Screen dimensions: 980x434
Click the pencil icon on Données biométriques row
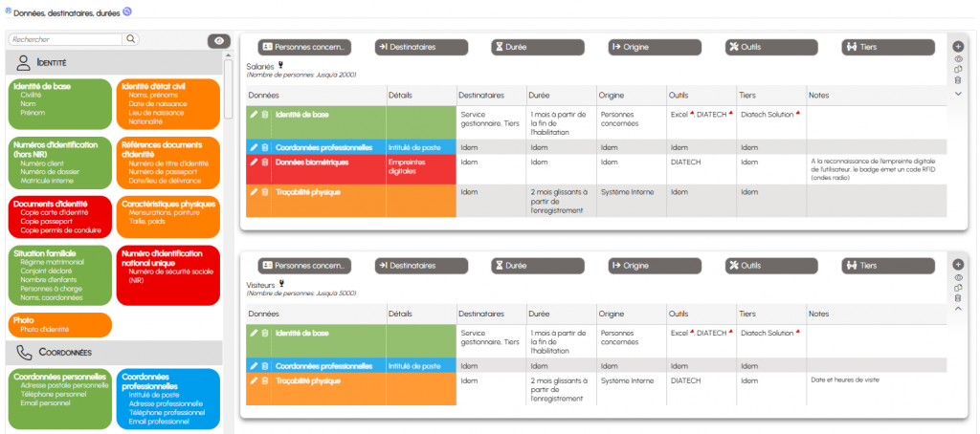coord(254,163)
